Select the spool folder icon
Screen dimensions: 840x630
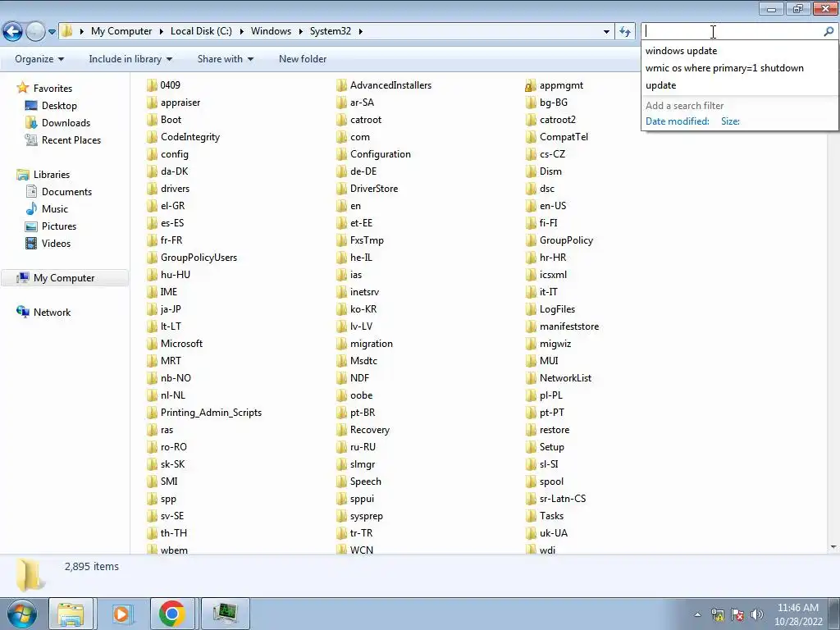click(x=531, y=482)
